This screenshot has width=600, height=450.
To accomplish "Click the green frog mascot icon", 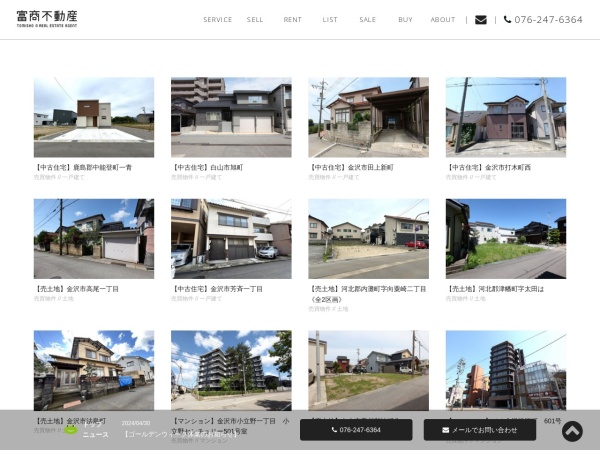I will (x=70, y=430).
